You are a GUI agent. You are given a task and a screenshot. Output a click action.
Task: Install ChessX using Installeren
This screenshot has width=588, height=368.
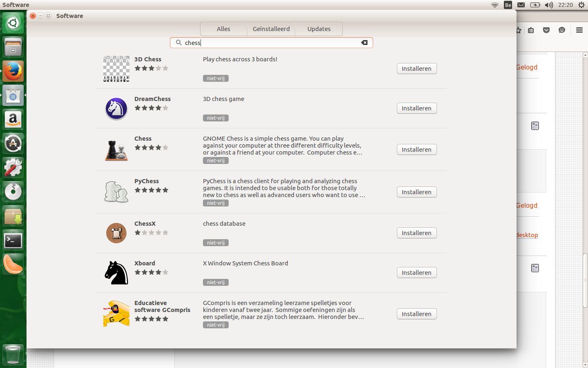(x=416, y=233)
